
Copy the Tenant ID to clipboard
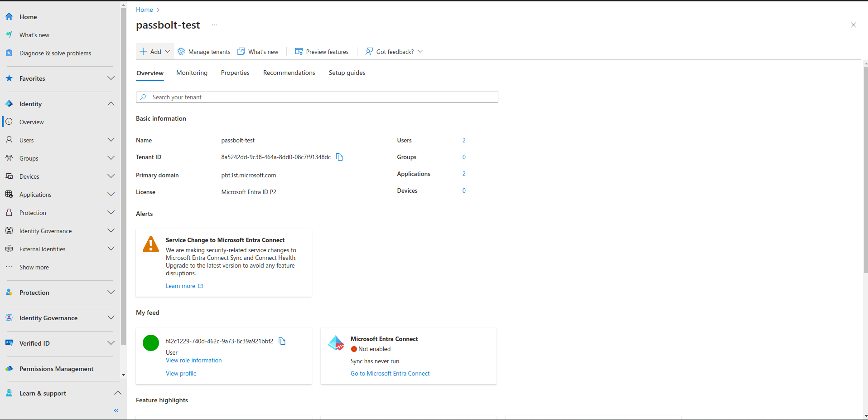pos(339,157)
